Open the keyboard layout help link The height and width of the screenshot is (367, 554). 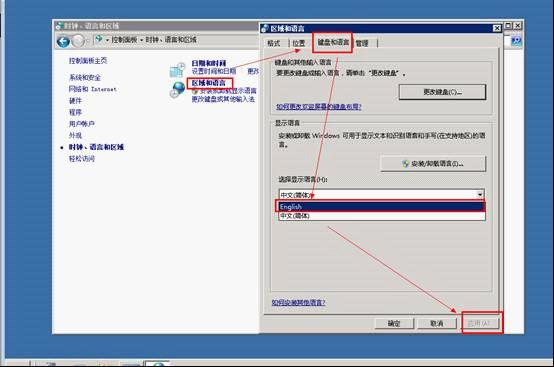[319, 107]
